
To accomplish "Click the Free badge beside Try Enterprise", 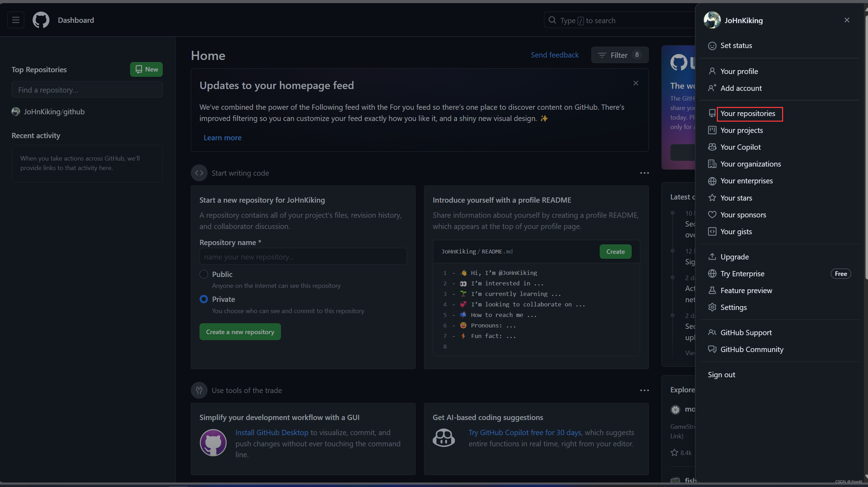I will (841, 274).
